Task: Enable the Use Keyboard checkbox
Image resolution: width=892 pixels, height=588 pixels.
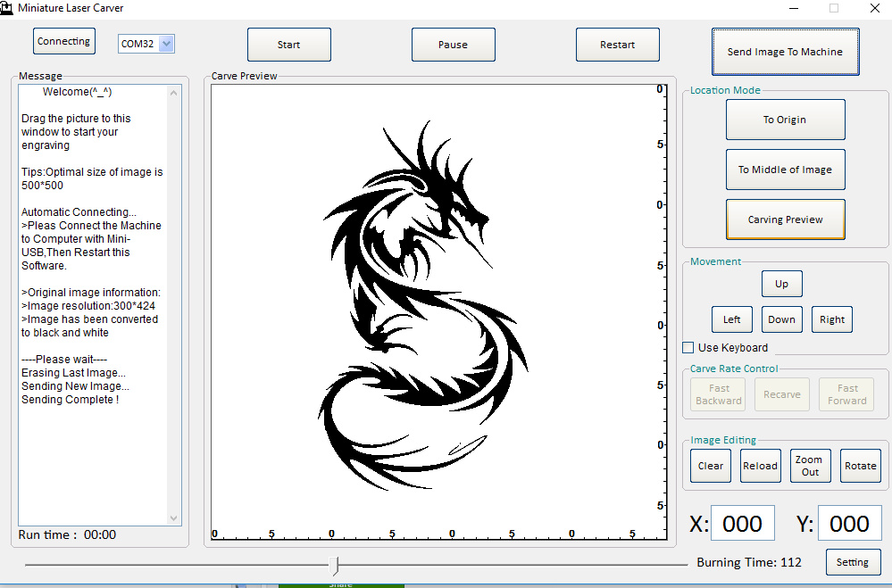Action: (x=688, y=347)
